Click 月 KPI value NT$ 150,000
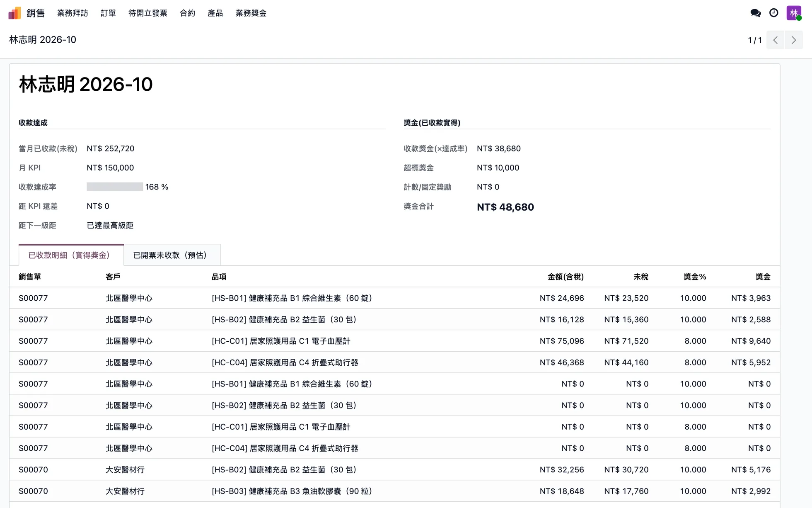This screenshot has width=812, height=508. pyautogui.click(x=110, y=168)
